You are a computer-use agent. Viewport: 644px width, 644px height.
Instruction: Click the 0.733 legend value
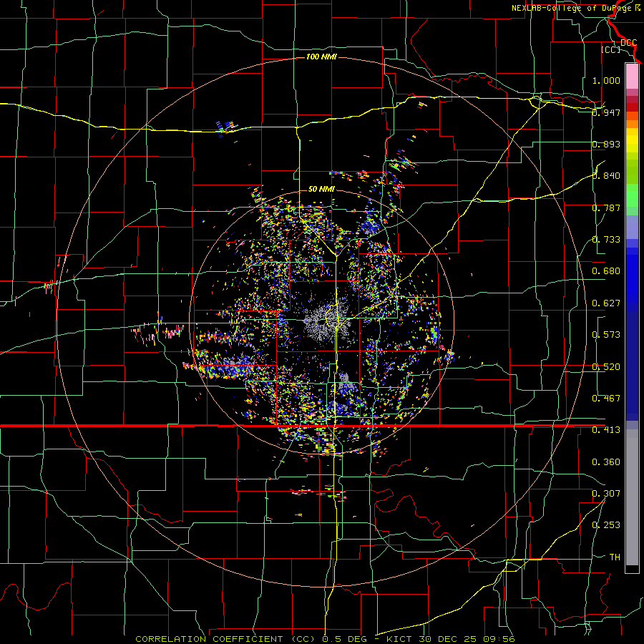(606, 240)
